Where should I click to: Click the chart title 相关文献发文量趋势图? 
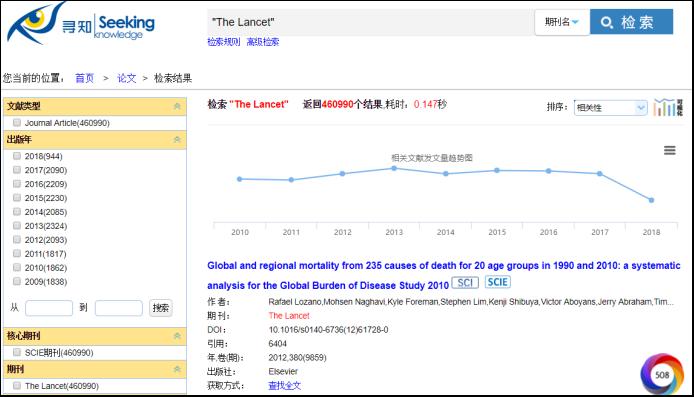tap(432, 158)
